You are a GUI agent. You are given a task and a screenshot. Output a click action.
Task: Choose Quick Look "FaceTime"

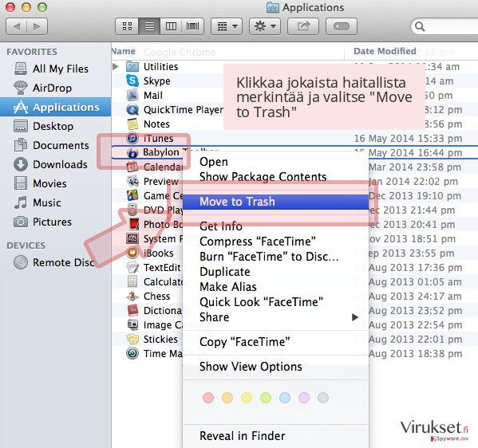(x=275, y=302)
